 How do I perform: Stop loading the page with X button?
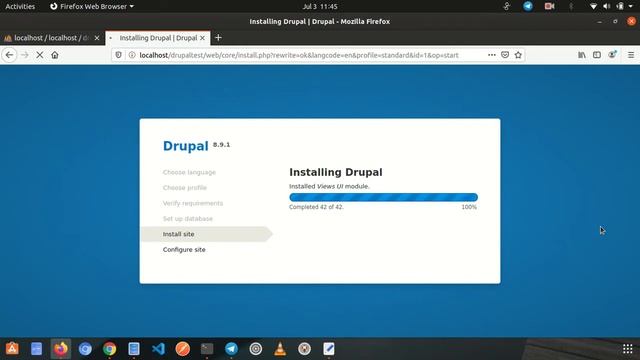tap(40, 55)
